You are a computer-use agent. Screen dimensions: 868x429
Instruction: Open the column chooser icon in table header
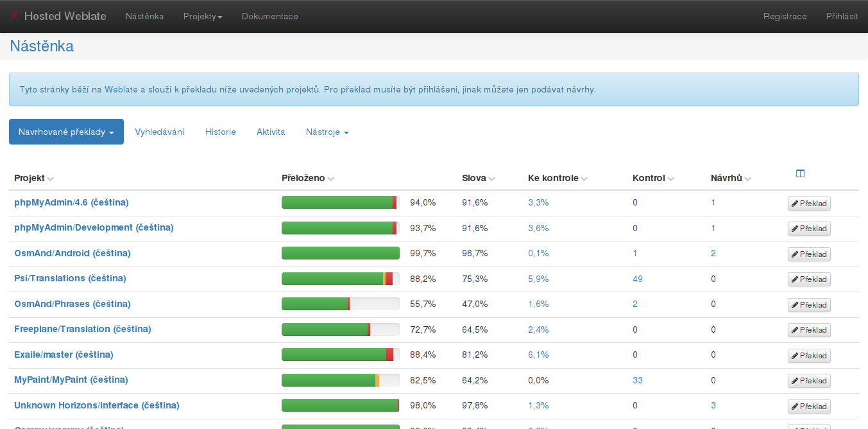click(x=800, y=173)
